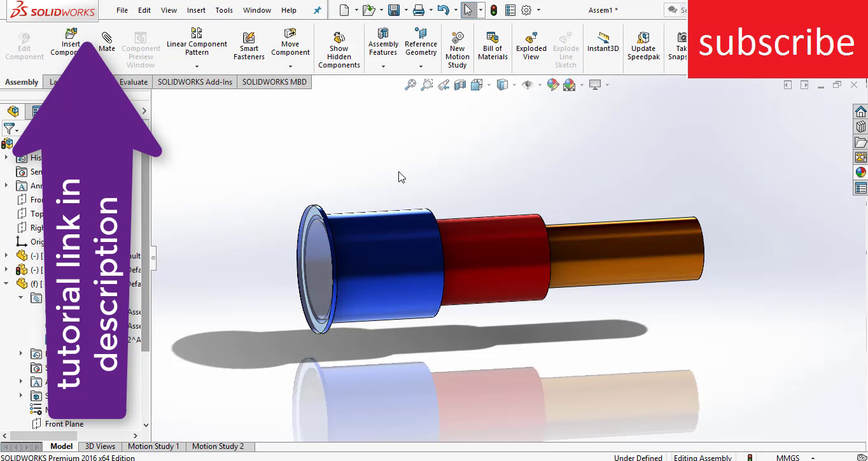Viewport: 868px width, 461px height.
Task: Open View Palette icon in task pane
Action: (860, 157)
